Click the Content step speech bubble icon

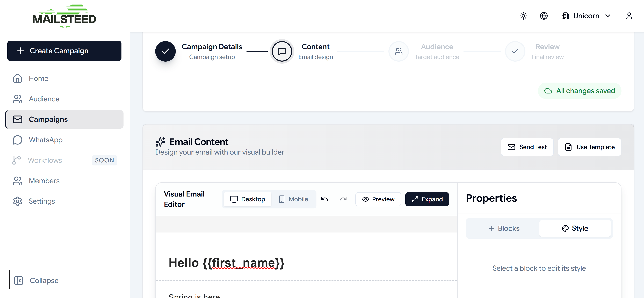pos(282,51)
